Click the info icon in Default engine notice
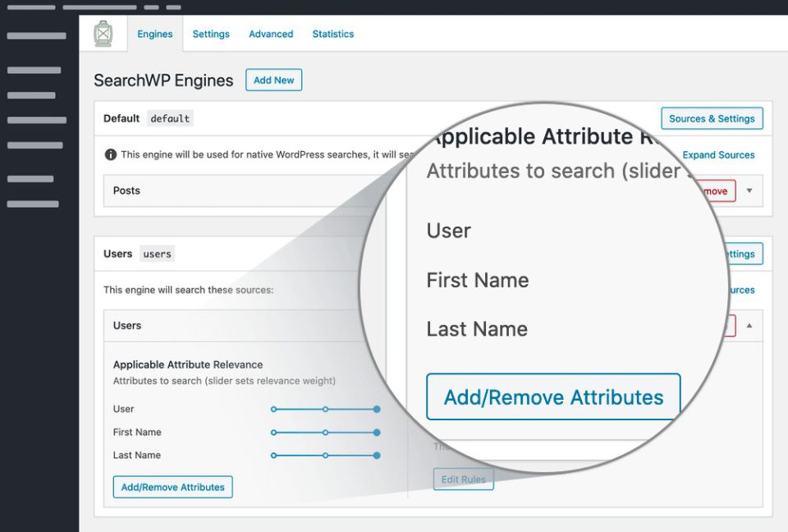The image size is (788, 532). click(x=111, y=154)
